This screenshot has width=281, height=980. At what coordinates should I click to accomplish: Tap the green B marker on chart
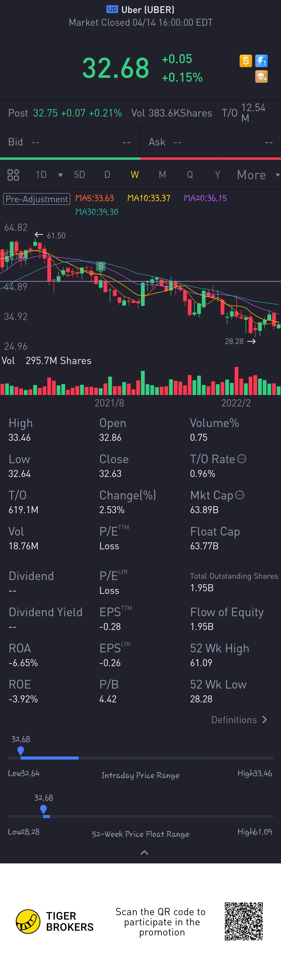click(x=101, y=266)
